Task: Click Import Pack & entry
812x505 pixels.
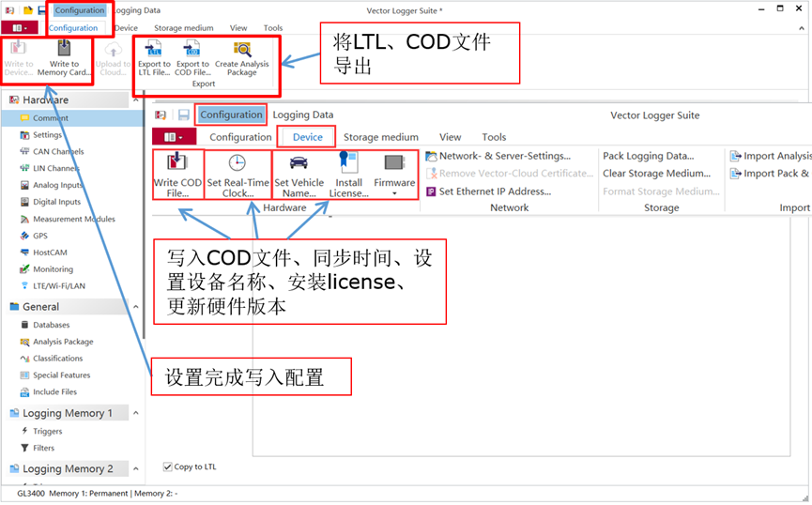Action: (x=770, y=174)
